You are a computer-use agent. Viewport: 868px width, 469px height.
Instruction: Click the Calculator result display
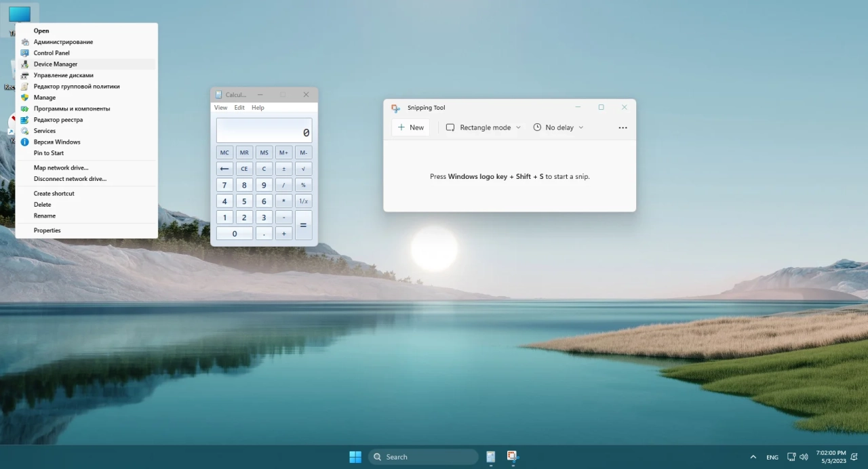pos(264,131)
